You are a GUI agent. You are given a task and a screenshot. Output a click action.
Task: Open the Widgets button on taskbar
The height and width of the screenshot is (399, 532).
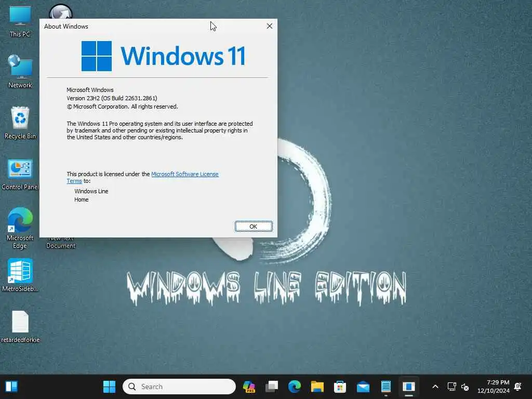(11, 387)
